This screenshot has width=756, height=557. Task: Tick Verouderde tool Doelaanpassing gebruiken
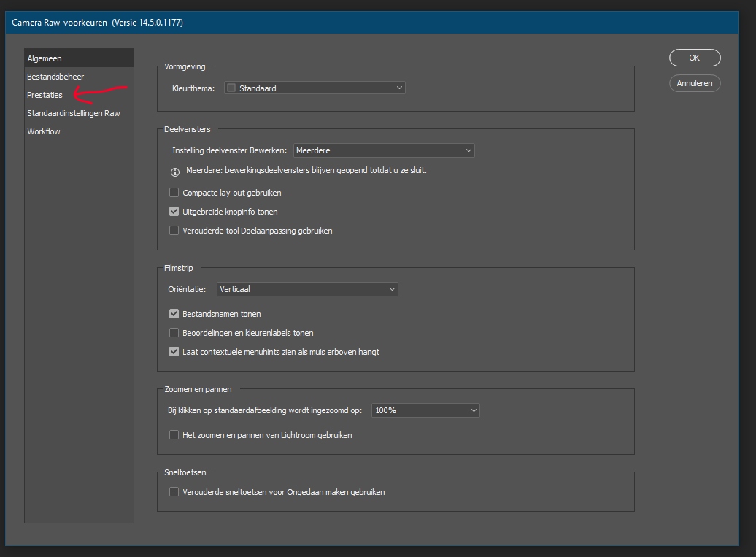174,231
